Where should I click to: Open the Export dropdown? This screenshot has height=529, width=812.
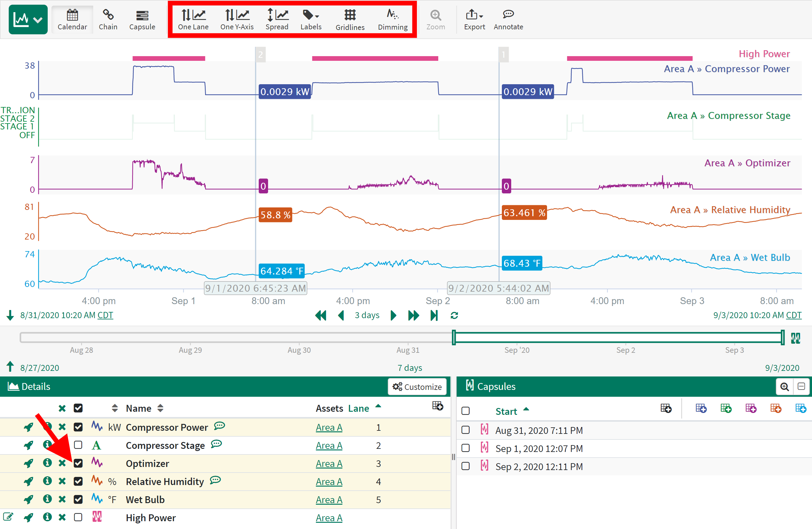(474, 19)
